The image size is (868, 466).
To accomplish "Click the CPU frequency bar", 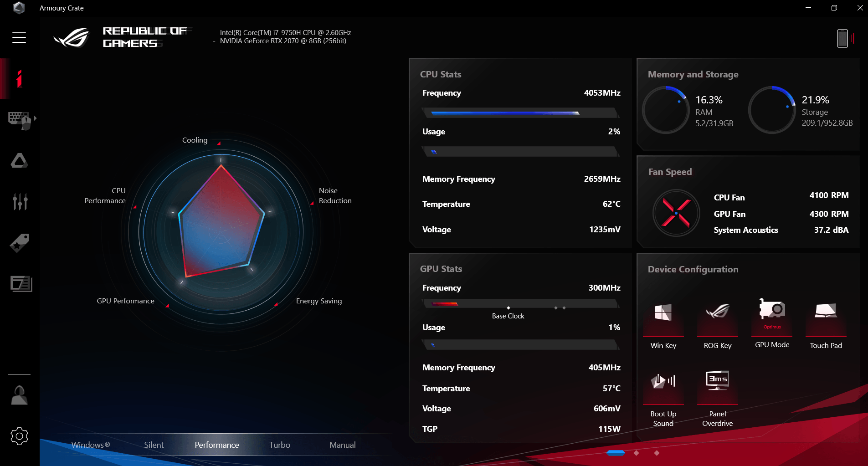I will [x=520, y=113].
